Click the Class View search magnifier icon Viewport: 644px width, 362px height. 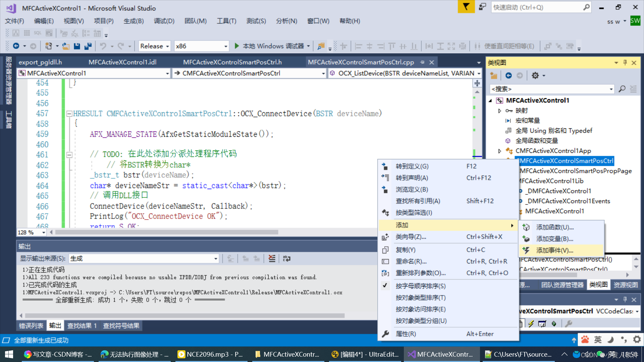[x=622, y=89]
